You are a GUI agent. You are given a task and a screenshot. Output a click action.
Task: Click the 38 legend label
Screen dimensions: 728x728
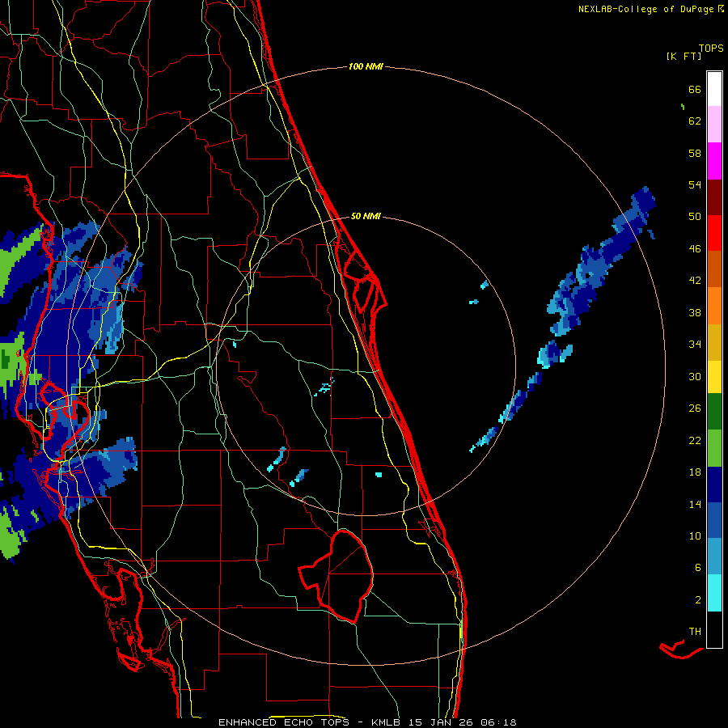tap(695, 312)
